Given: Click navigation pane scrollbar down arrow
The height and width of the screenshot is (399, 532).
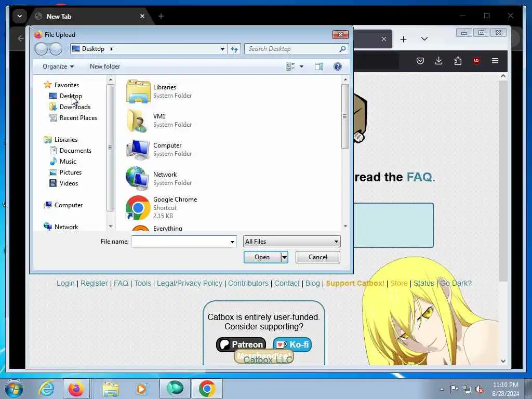Looking at the screenshot, I should pyautogui.click(x=110, y=227).
